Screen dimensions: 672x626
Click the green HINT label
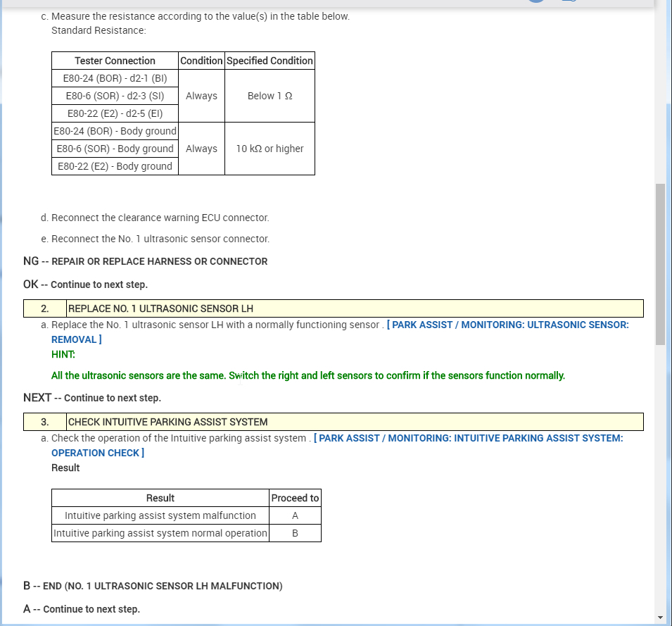[63, 355]
